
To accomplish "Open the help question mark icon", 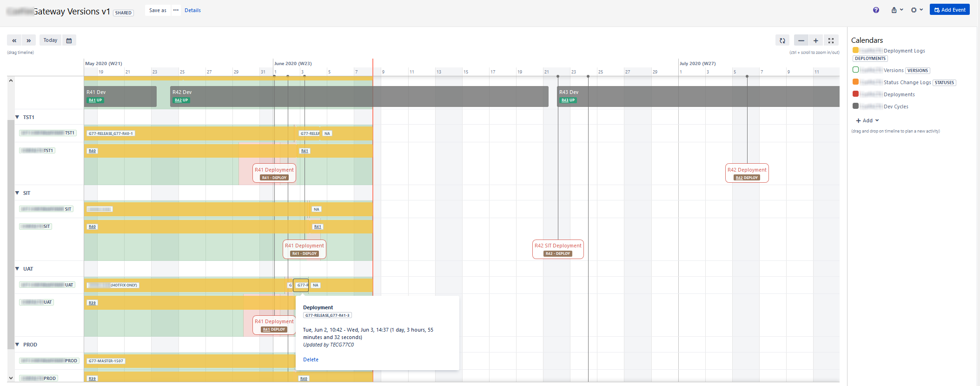I will point(876,10).
